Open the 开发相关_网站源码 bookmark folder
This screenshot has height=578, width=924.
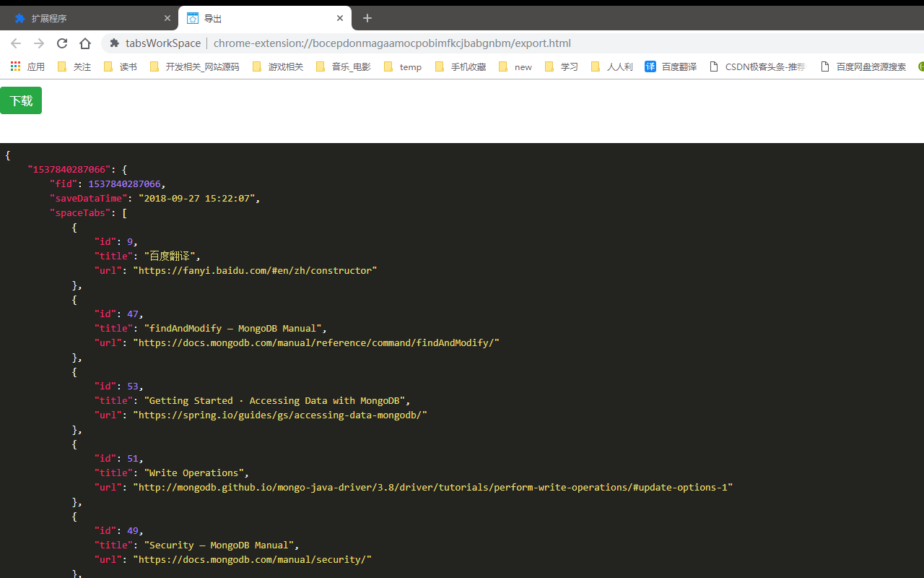pos(194,66)
